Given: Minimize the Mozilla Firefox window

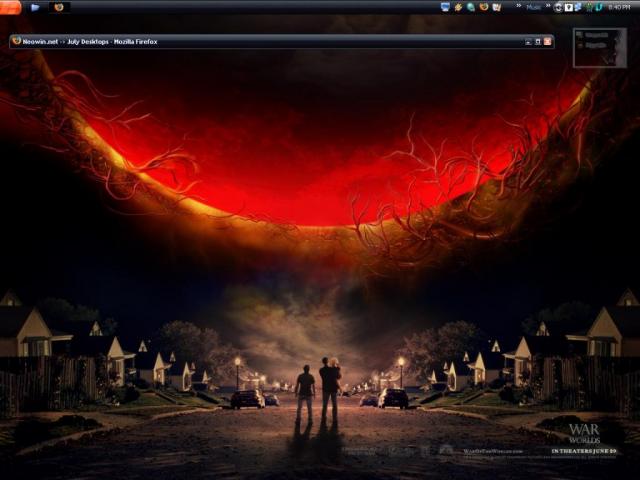Looking at the screenshot, I should point(528,42).
